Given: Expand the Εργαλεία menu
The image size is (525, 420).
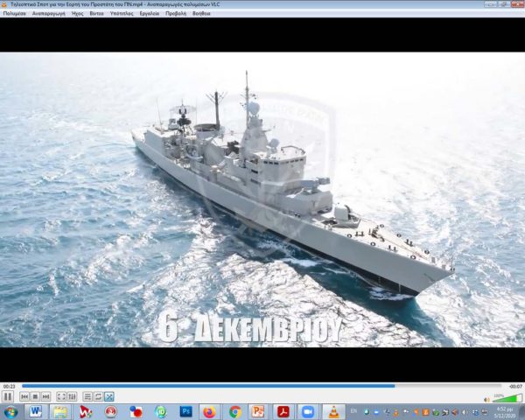Looking at the screenshot, I should pyautogui.click(x=149, y=14).
